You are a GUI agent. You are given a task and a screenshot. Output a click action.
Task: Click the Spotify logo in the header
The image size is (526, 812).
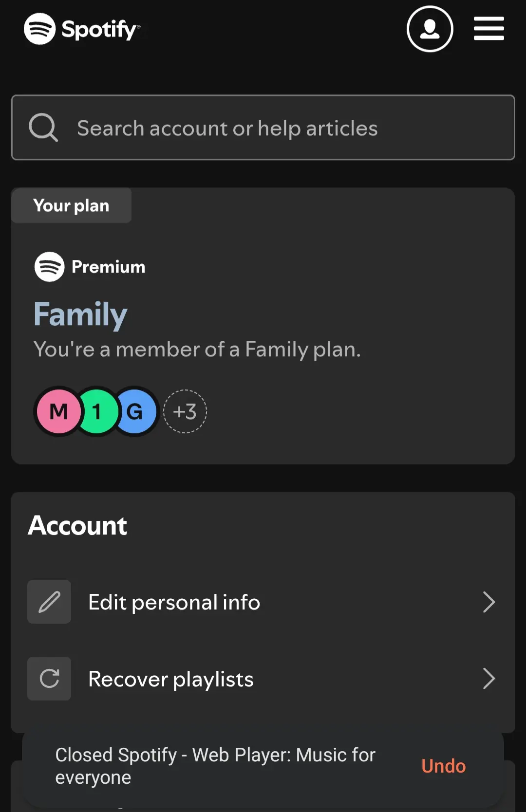pyautogui.click(x=82, y=29)
